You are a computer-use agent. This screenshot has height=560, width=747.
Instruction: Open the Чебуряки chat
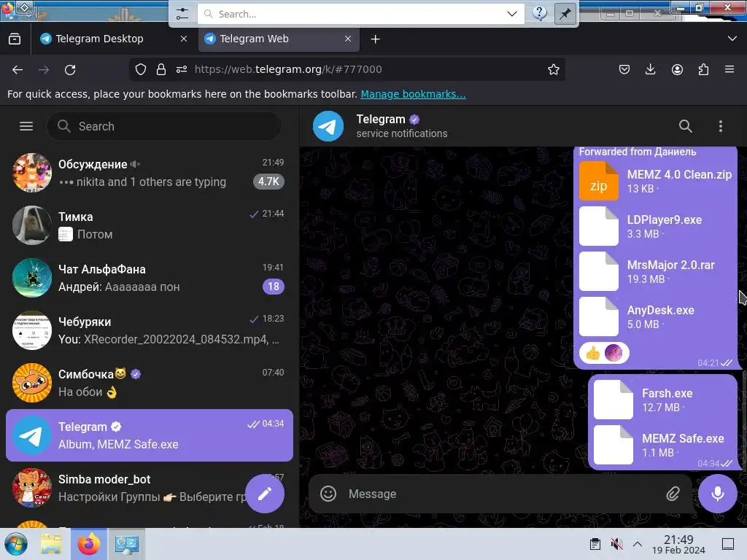tap(149, 330)
